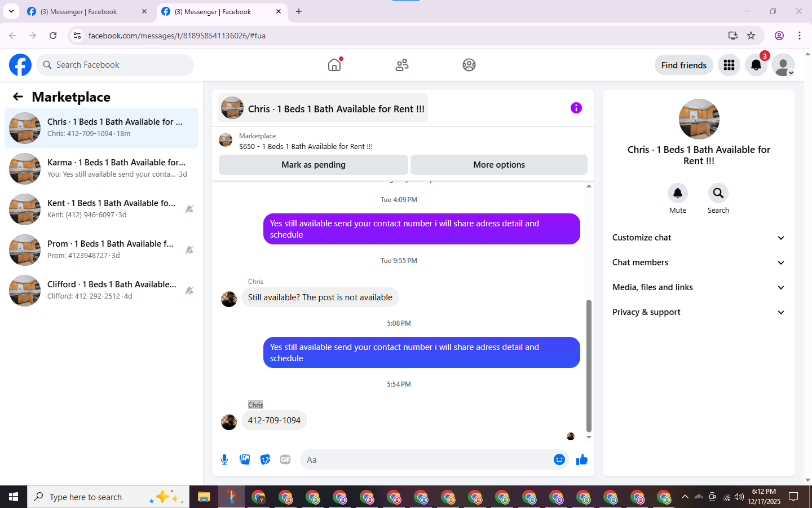Click the muted bell icon on Kent conversation
This screenshot has height=508, width=812.
[x=189, y=209]
